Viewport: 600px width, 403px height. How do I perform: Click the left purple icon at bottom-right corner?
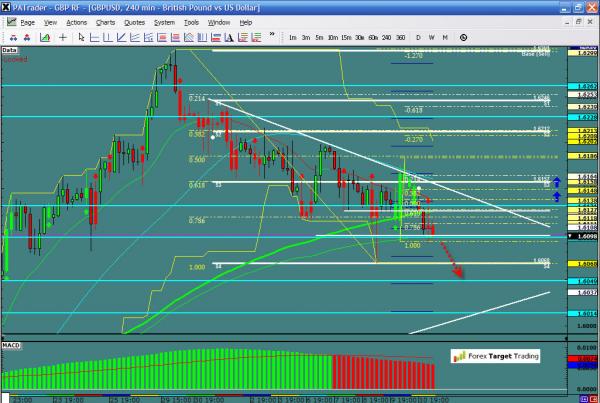[x=584, y=399]
